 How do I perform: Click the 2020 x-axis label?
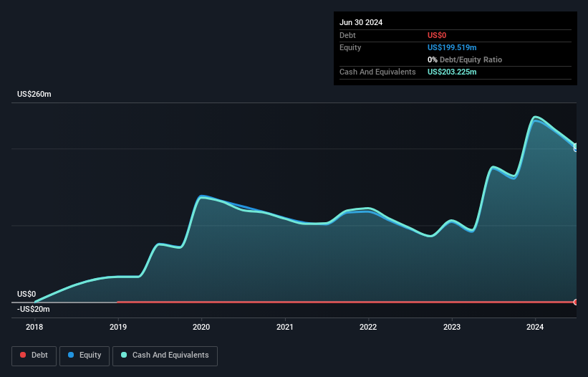(201, 327)
